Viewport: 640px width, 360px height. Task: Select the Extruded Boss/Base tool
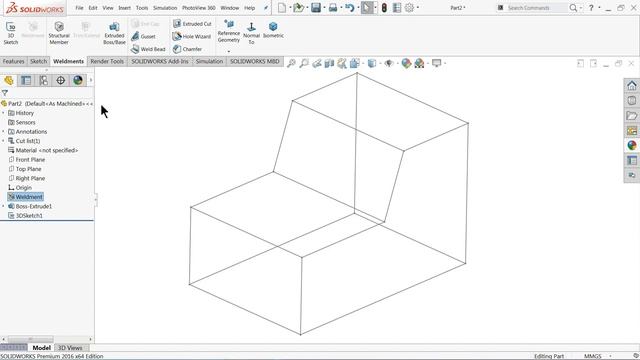coord(114,33)
